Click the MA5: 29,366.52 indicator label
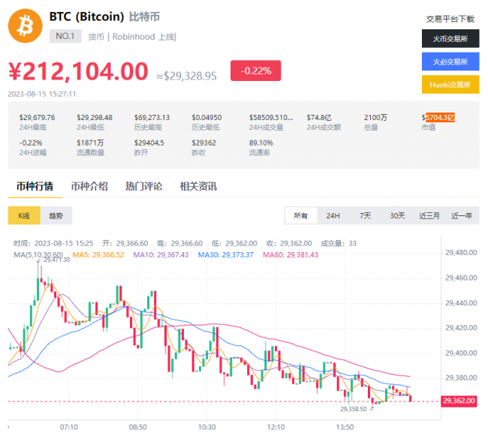 click(x=98, y=255)
